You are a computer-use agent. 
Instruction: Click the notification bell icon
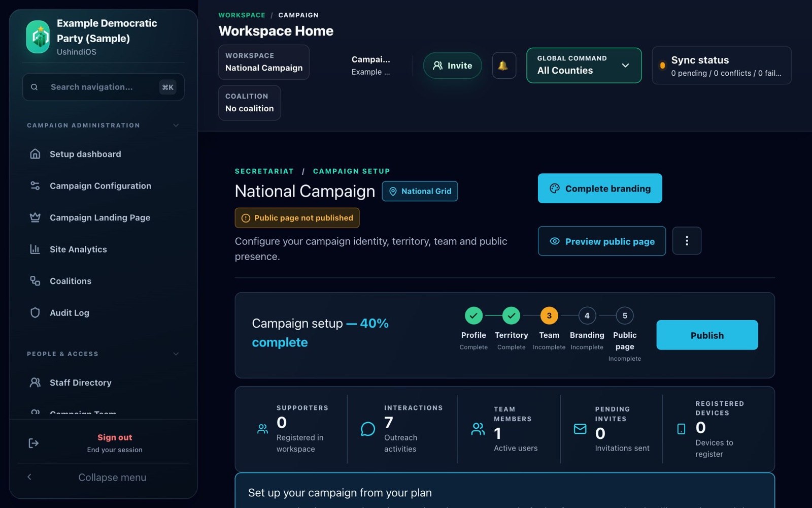coord(503,66)
